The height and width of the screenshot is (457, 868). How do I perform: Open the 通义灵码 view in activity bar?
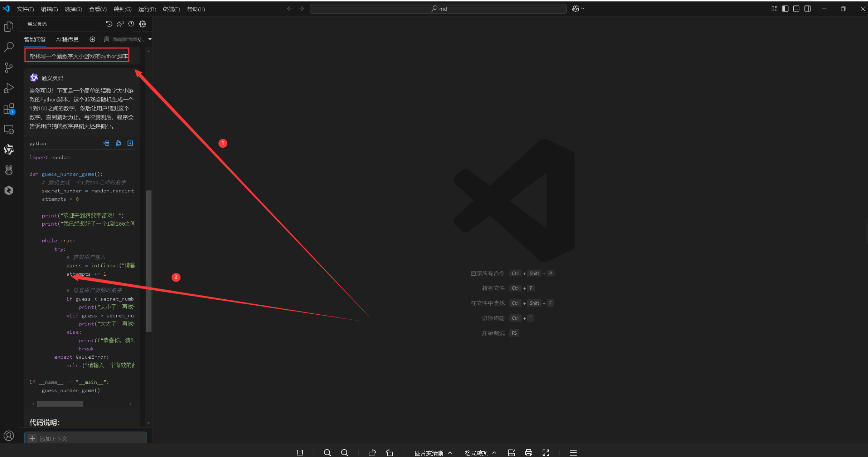coord(9,149)
